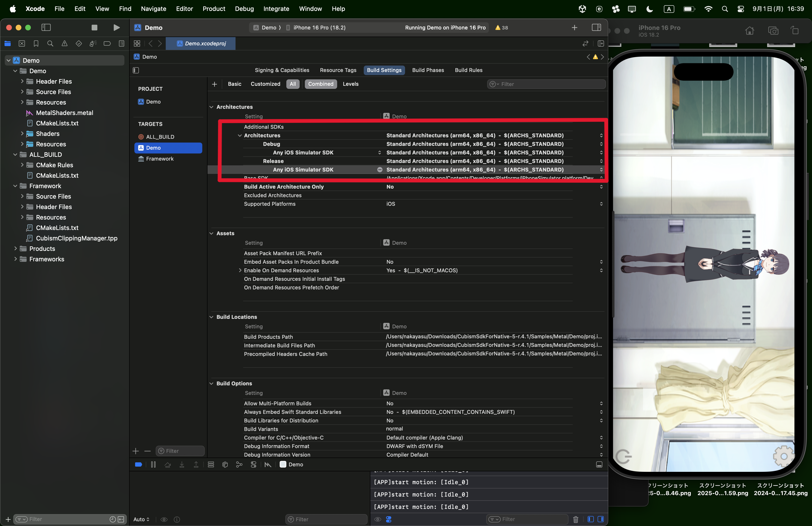Open Debug Information Format dropdown

[601, 446]
